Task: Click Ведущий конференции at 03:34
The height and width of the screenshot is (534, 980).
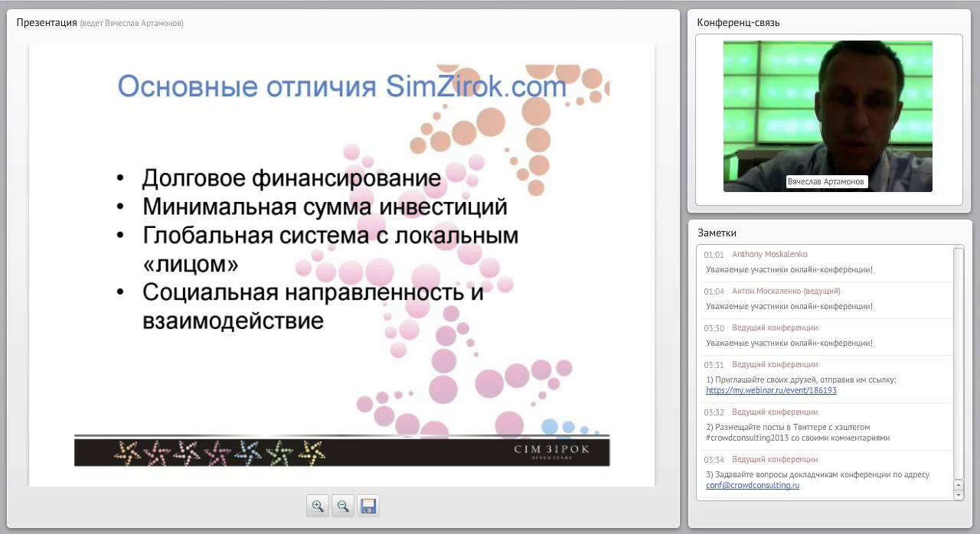Action: pos(775,459)
